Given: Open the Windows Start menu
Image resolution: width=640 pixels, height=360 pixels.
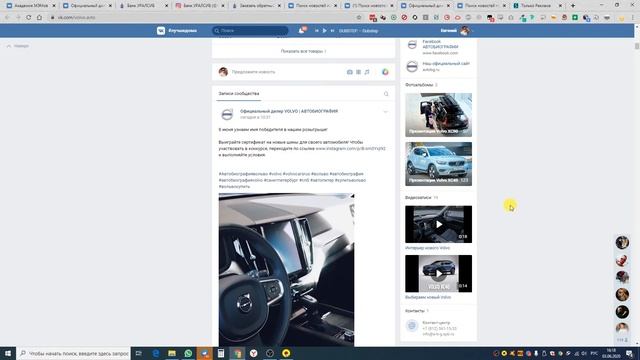Looking at the screenshot, I should 8,353.
